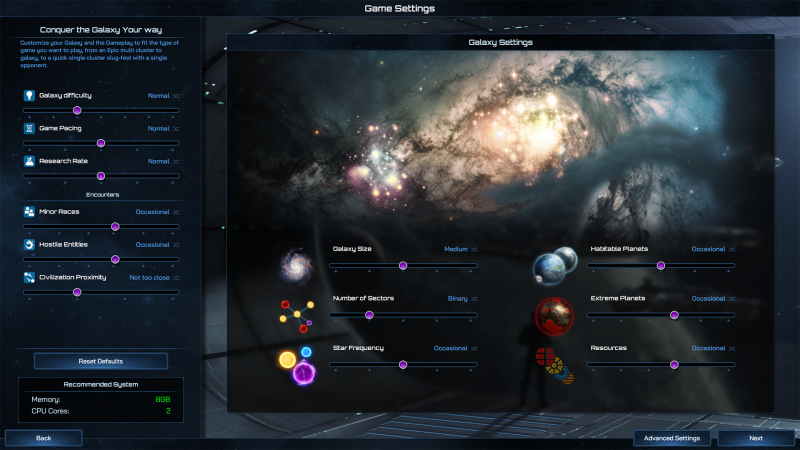This screenshot has height=450, width=800.
Task: Click the Civilization Proximity slider handle
Action: pos(77,292)
